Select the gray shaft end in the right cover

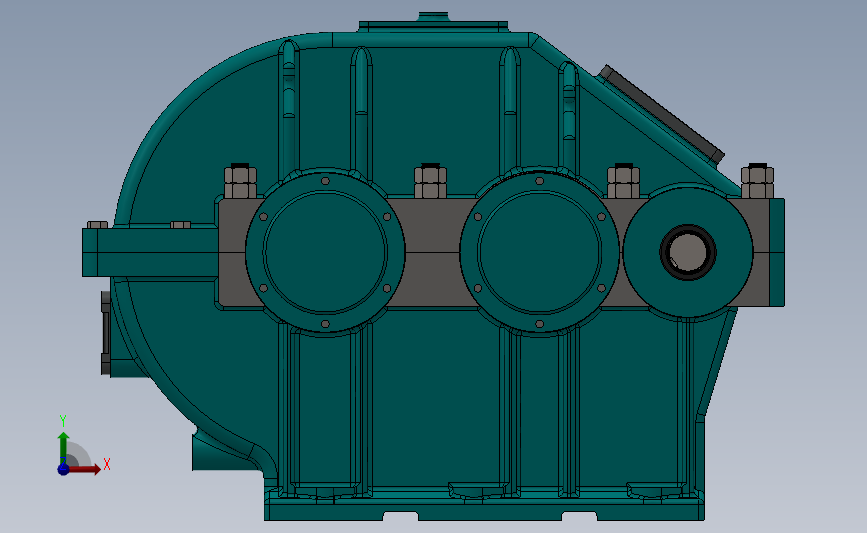click(x=688, y=252)
